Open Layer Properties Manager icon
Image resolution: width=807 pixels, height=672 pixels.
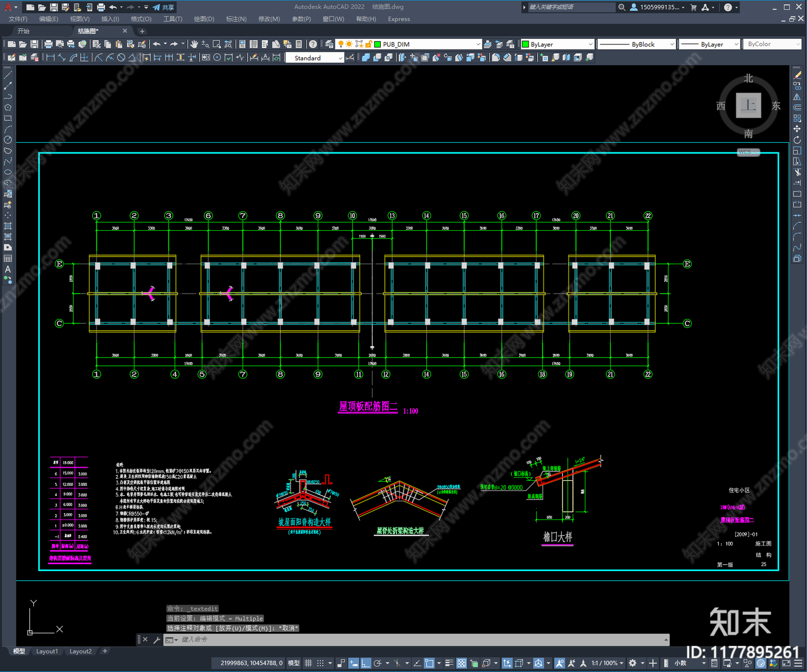(329, 44)
